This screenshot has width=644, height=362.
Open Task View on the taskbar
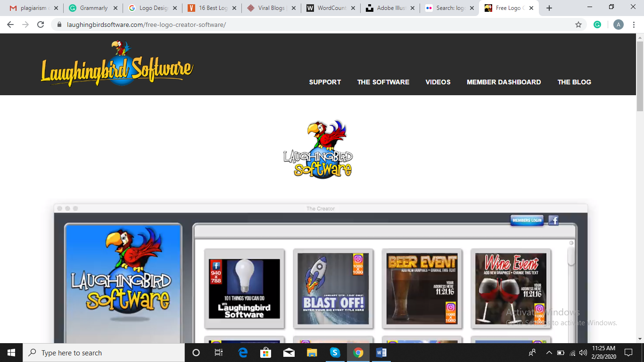(219, 353)
